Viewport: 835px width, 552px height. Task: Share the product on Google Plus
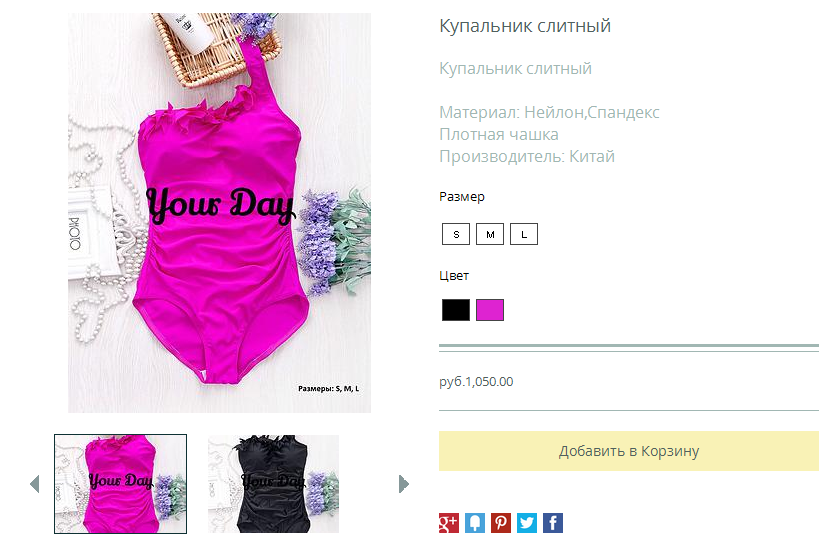pyautogui.click(x=448, y=523)
